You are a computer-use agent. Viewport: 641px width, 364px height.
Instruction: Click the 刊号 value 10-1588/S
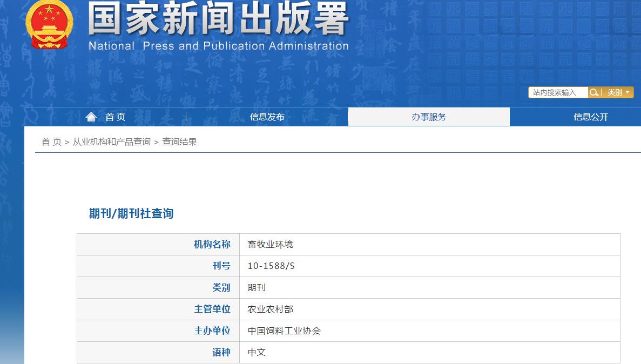tap(270, 266)
